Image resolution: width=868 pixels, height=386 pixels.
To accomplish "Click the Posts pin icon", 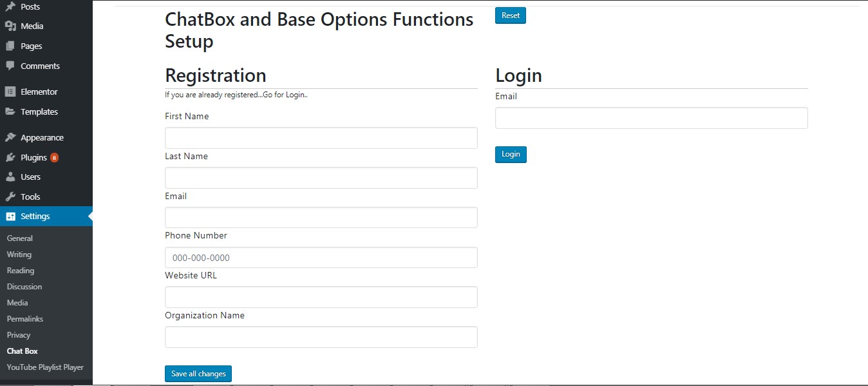I will [x=10, y=6].
